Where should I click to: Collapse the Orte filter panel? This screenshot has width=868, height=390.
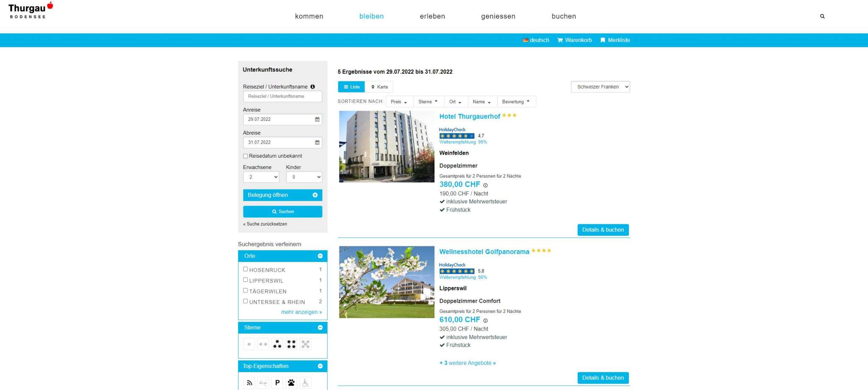tap(320, 256)
